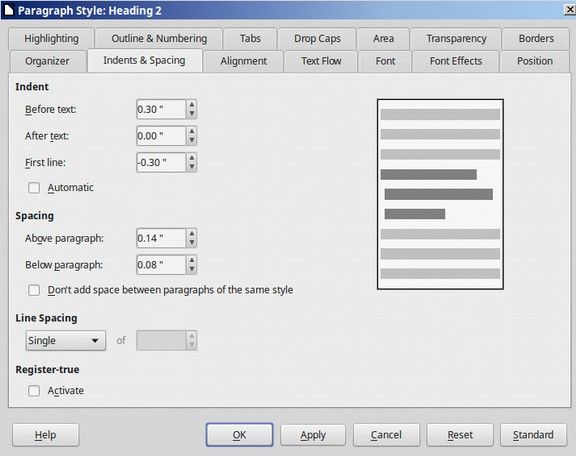The width and height of the screenshot is (576, 456).
Task: Decrease the After text indent value
Action: coord(192,140)
